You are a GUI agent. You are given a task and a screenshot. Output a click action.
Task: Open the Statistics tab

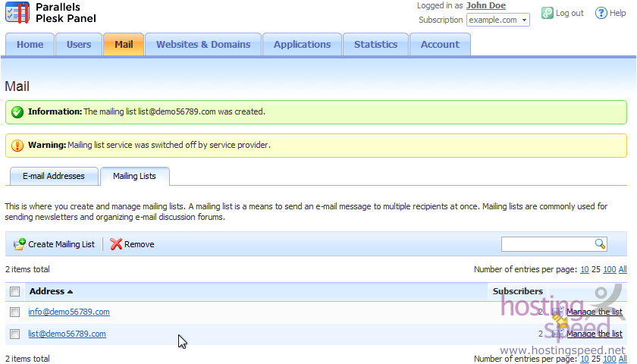point(376,44)
